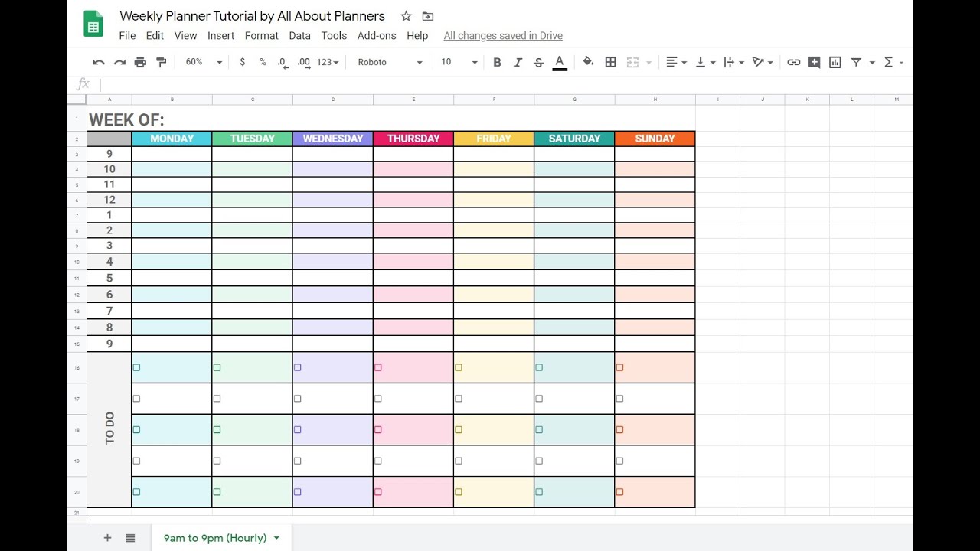Star this document
This screenshot has height=551, width=980.
[406, 16]
